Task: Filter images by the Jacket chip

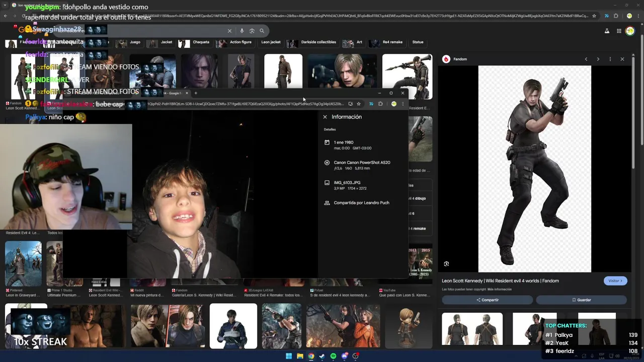Action: coord(162,42)
